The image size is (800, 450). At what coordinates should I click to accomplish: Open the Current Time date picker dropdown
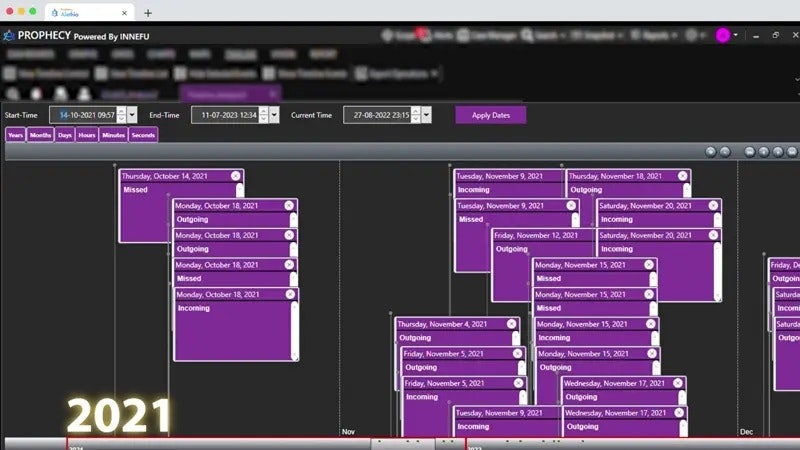coord(427,115)
